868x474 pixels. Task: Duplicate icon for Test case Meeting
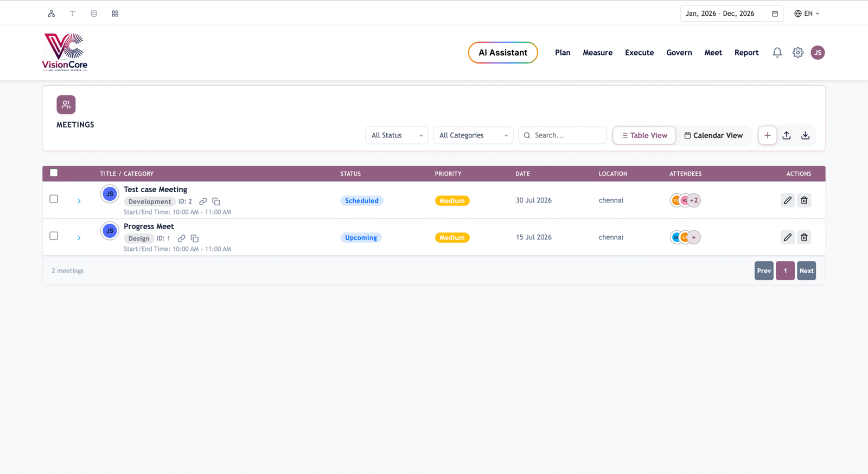pyautogui.click(x=216, y=201)
